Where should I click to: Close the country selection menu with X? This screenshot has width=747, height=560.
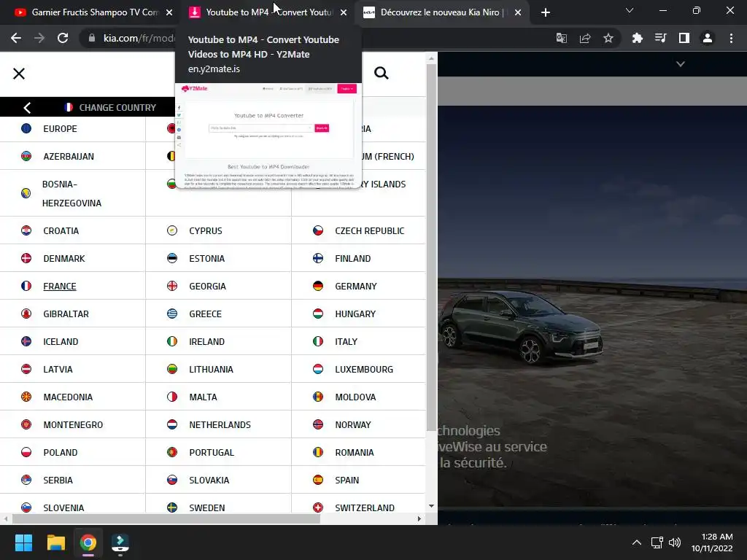19,74
